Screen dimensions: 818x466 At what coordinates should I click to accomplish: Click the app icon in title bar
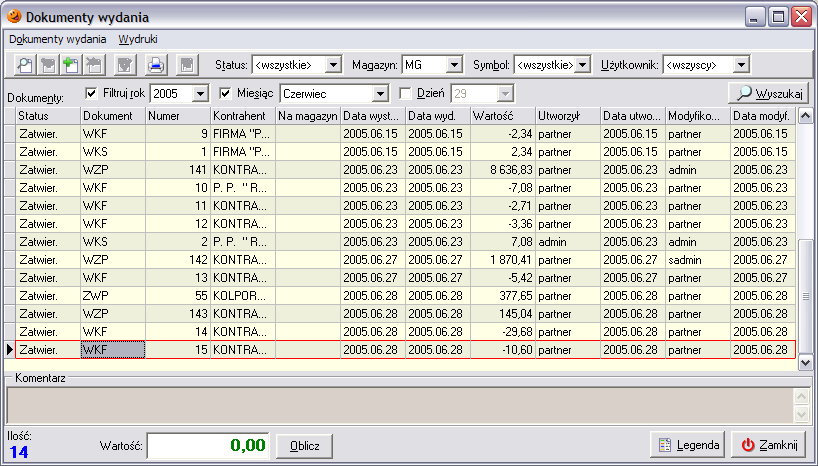(14, 17)
